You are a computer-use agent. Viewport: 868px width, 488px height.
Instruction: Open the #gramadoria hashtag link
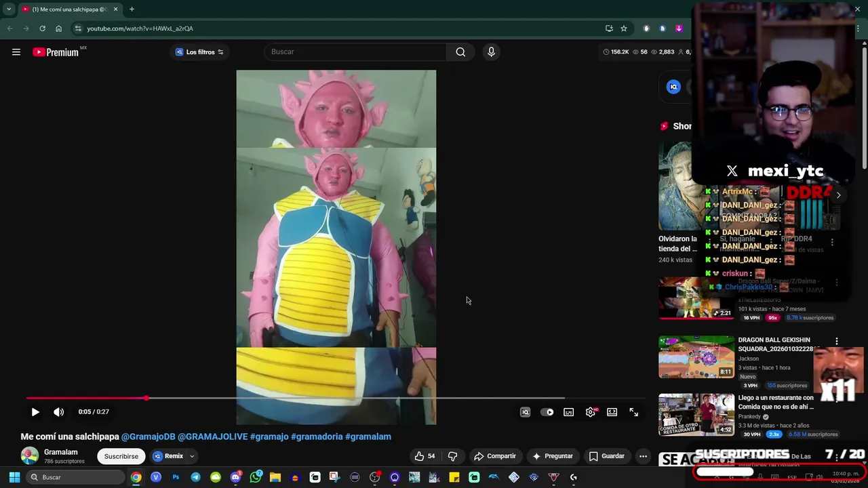pos(317,436)
